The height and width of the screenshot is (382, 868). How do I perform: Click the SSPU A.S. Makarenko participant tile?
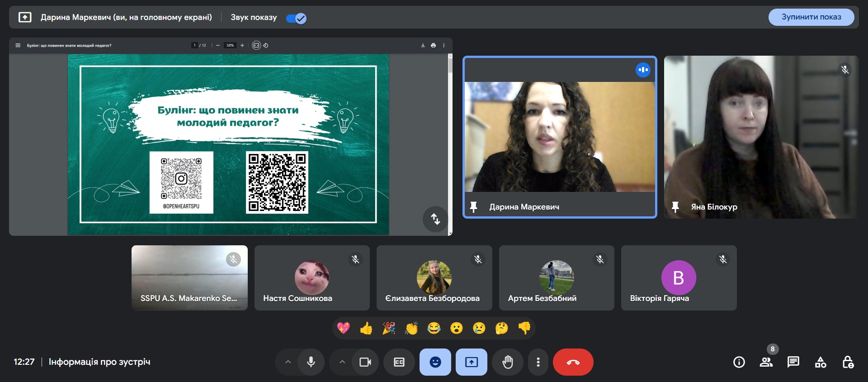click(189, 277)
